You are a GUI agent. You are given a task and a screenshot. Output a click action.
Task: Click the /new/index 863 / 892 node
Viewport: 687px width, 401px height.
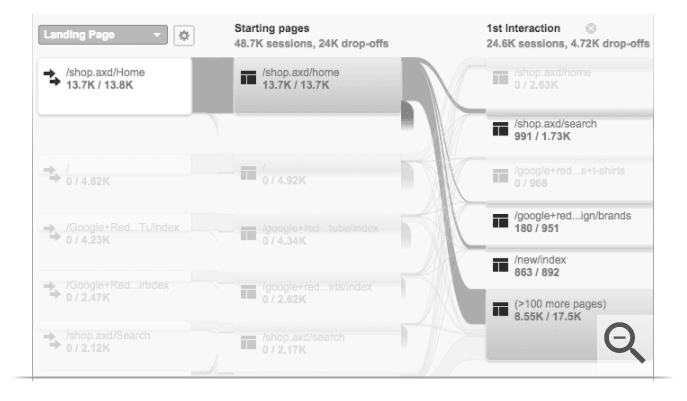[x=569, y=266]
